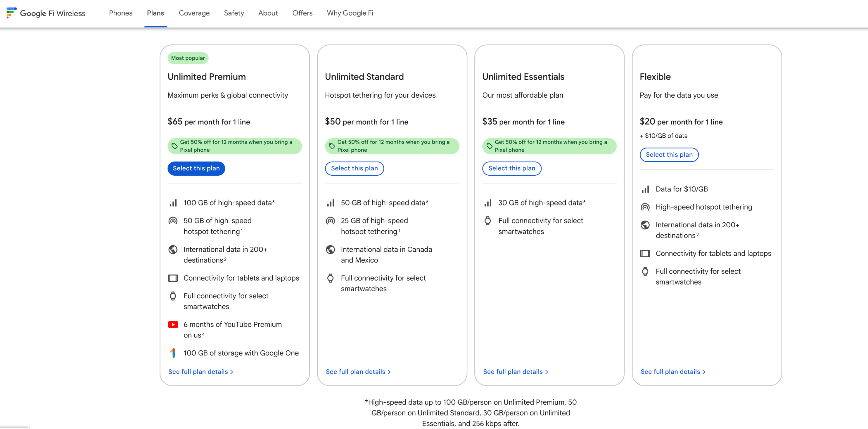Click 'Pay for the data you use'
The image size is (868, 429).
pyautogui.click(x=679, y=95)
